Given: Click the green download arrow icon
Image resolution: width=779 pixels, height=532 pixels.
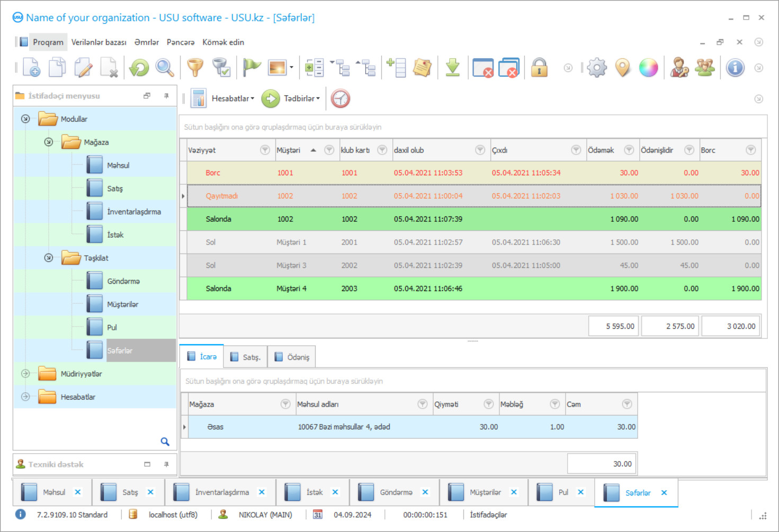Looking at the screenshot, I should (x=452, y=68).
